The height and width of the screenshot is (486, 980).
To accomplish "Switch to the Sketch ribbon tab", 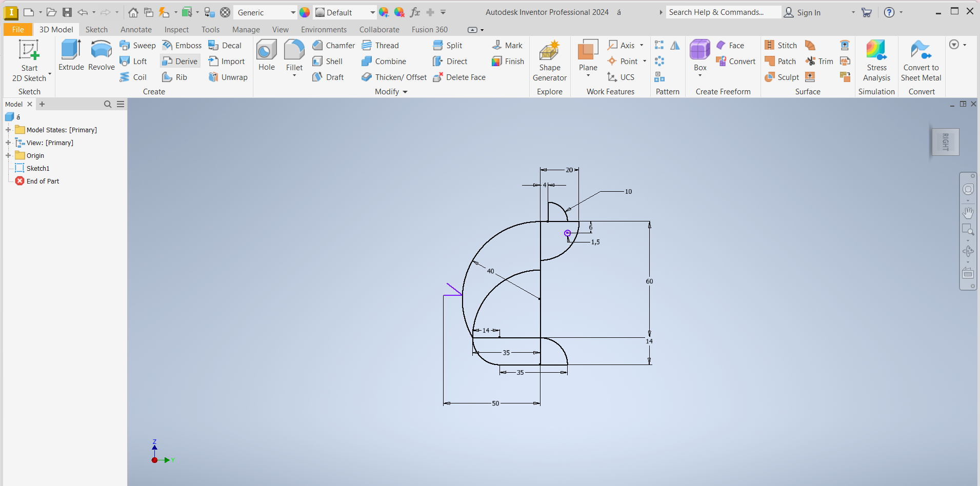I will 96,30.
